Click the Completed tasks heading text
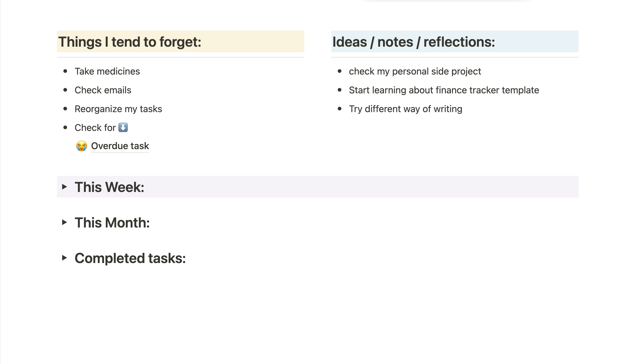The image size is (628, 364). pos(130,258)
